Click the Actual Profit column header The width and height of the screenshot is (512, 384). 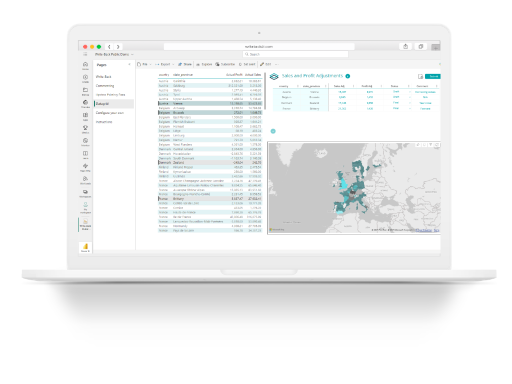[234, 75]
